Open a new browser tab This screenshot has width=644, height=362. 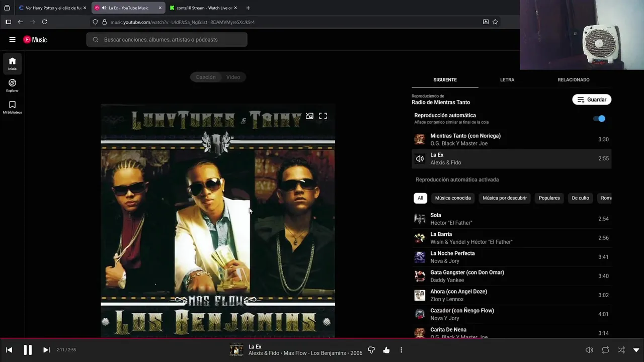coord(248,8)
